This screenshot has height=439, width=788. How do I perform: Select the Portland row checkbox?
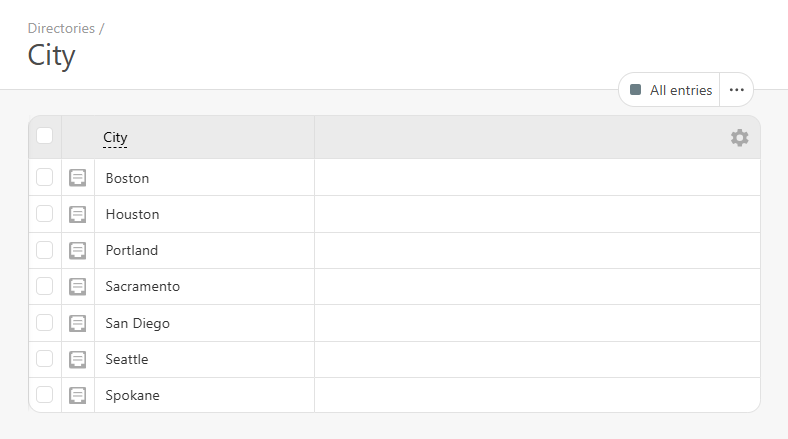point(45,250)
